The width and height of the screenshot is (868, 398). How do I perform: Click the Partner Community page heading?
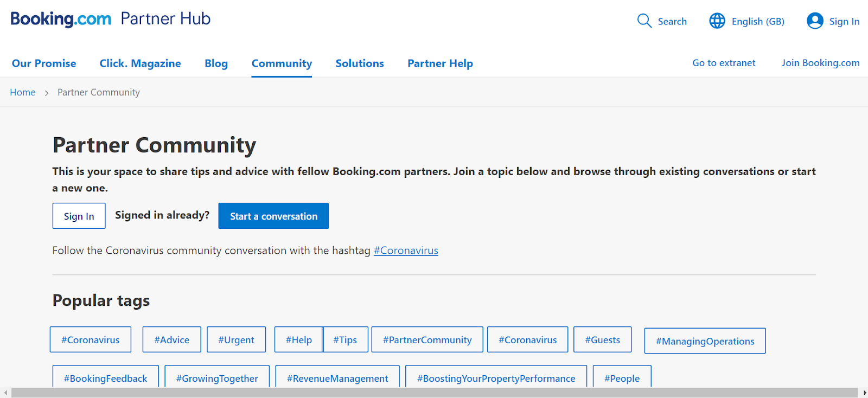[x=154, y=145]
